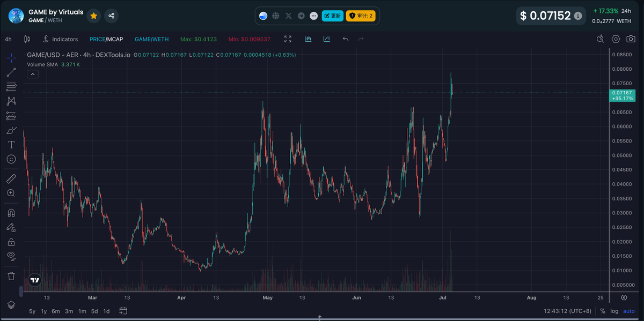Image resolution: width=644 pixels, height=321 pixels.
Task: Toggle magnet mode for drawings
Action: 11,213
